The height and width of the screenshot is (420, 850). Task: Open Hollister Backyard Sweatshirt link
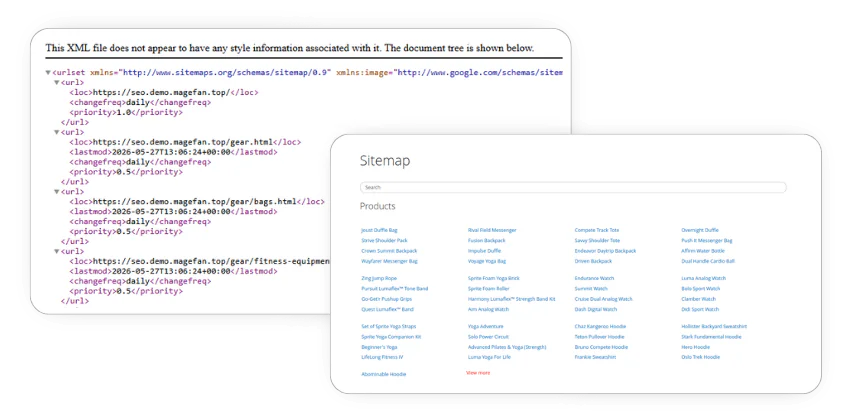click(714, 327)
